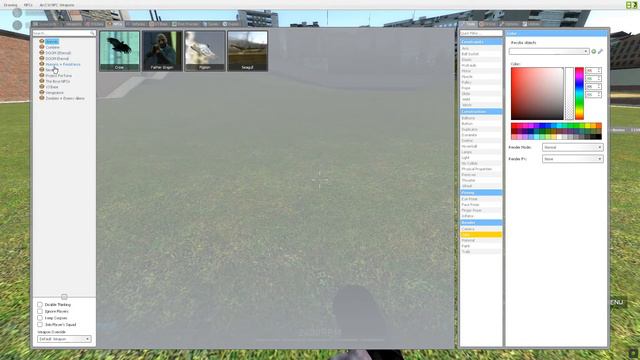Open the Combine NPC category

52,47
